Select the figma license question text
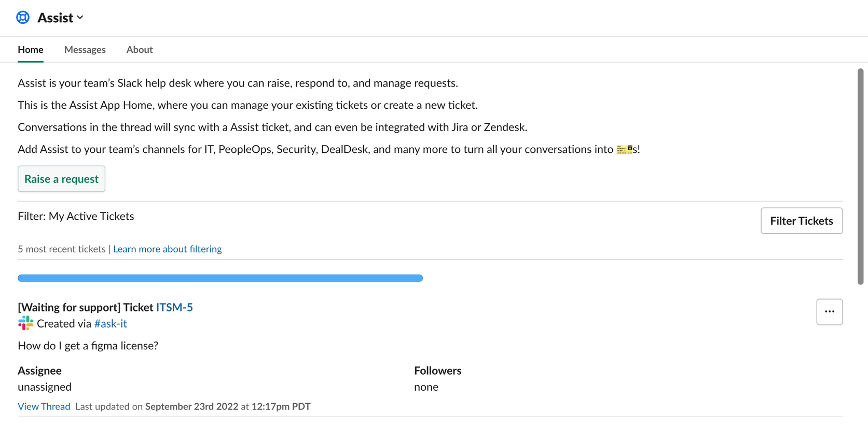The image size is (868, 426). (x=88, y=345)
